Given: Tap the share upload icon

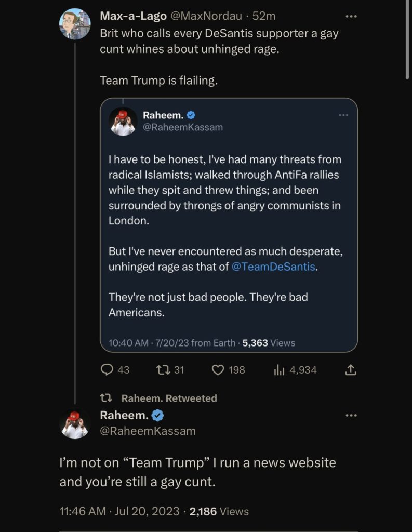Looking at the screenshot, I should pos(351,370).
